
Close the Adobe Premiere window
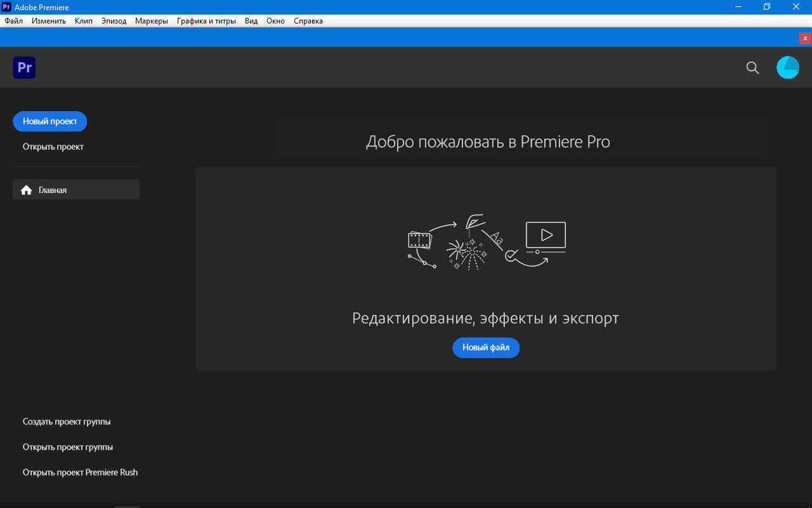[797, 7]
